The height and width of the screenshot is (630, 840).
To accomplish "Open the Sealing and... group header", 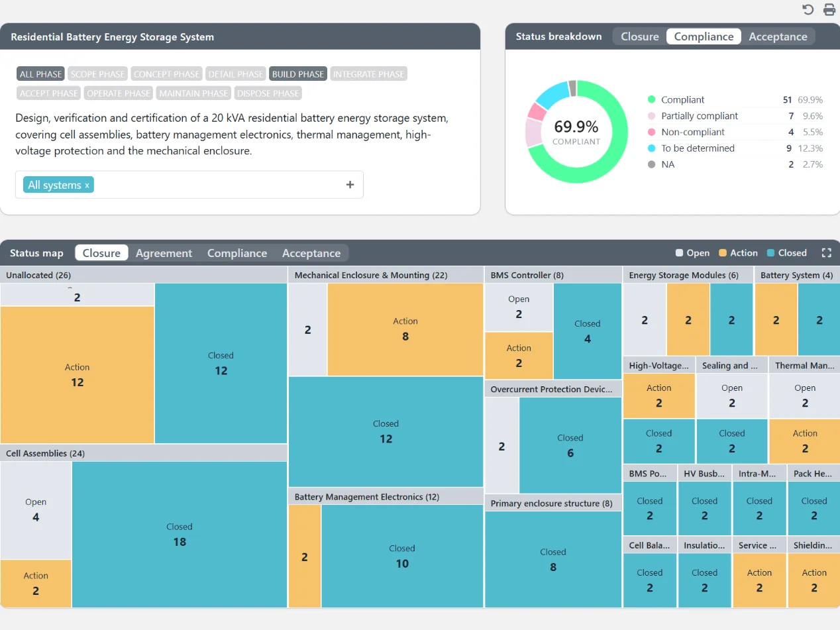I will [x=732, y=365].
